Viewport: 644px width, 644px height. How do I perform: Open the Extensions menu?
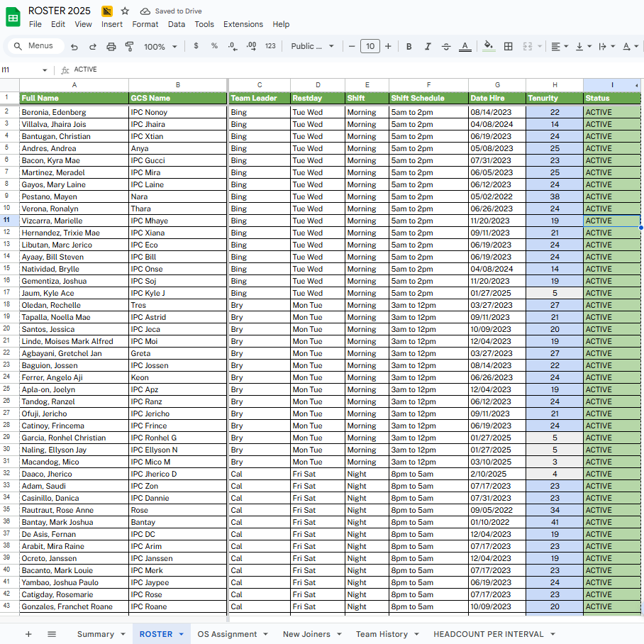point(243,24)
